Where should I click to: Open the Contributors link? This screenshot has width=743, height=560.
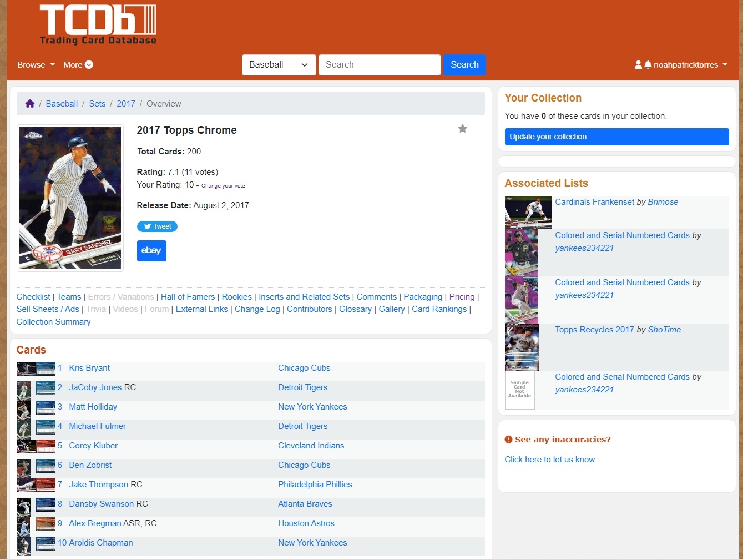[310, 309]
